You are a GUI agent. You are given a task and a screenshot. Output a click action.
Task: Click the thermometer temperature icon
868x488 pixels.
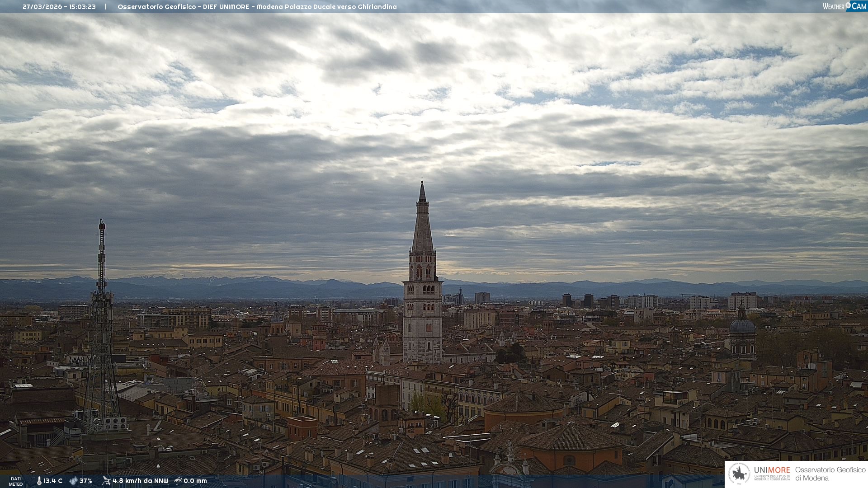click(39, 481)
